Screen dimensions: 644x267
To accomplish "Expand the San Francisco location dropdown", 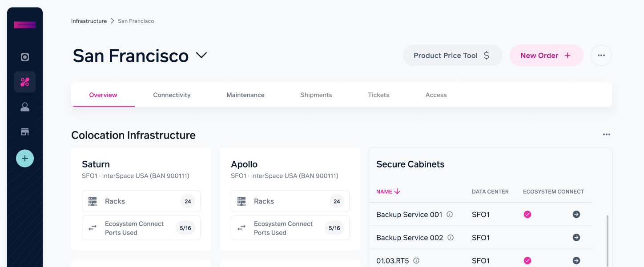I will [201, 56].
